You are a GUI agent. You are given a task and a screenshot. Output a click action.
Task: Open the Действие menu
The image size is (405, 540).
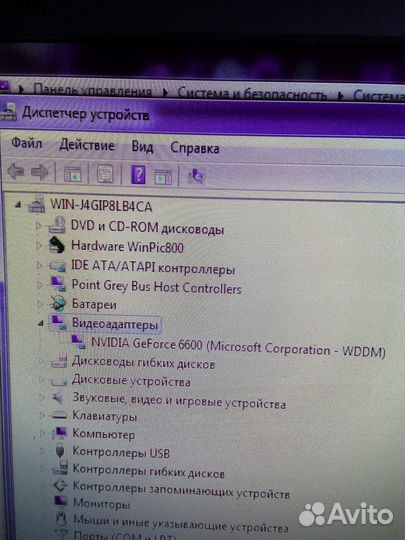[x=87, y=145]
